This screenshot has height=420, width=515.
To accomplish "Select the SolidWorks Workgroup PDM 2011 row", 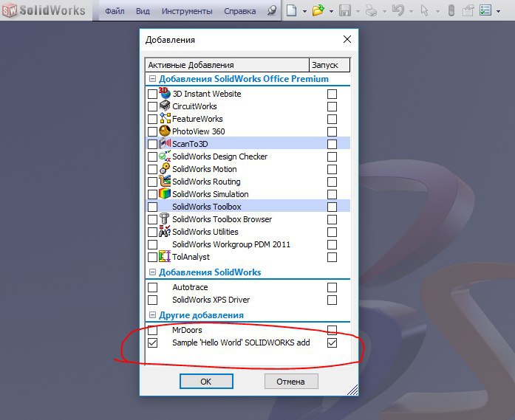I will [x=248, y=244].
